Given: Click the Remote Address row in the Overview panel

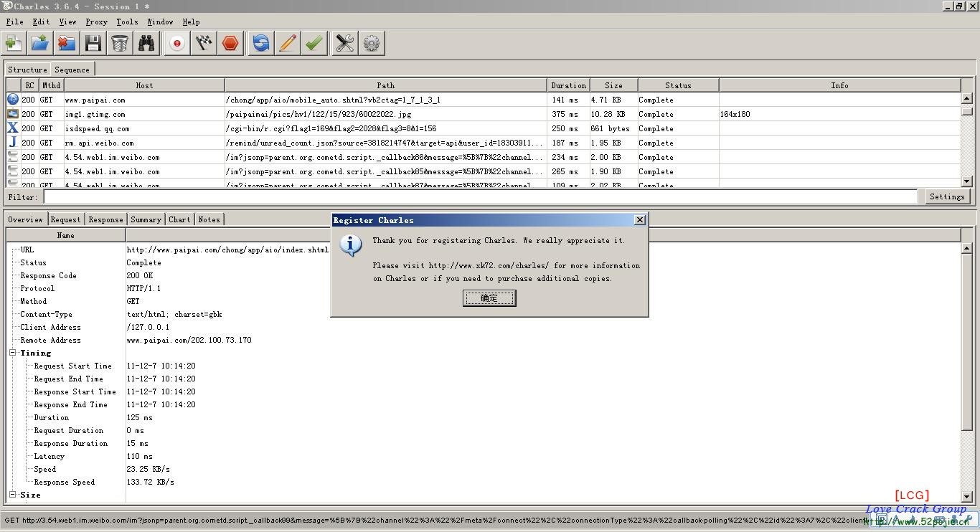Looking at the screenshot, I should pyautogui.click(x=484, y=340).
